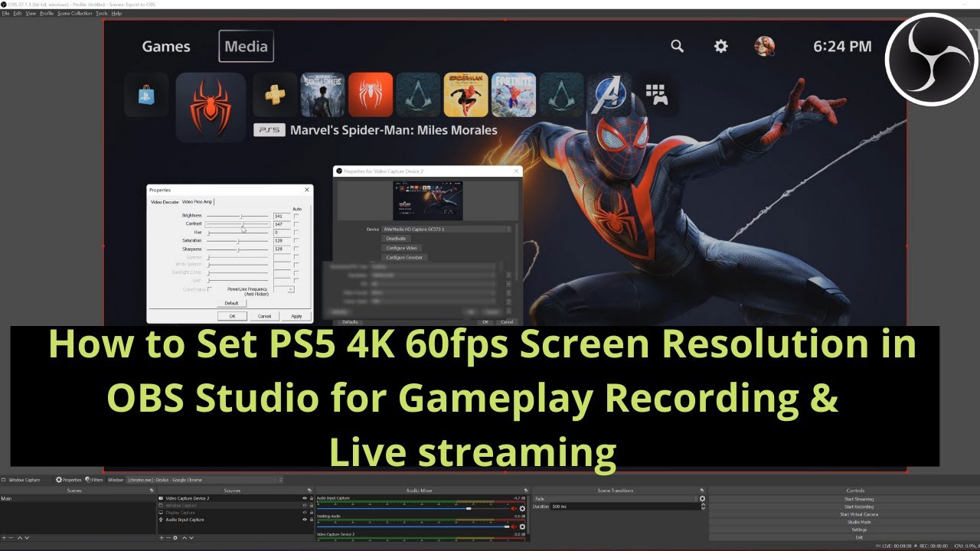Toggle visibility of Display Capture source
980x551 pixels.
coord(305,513)
